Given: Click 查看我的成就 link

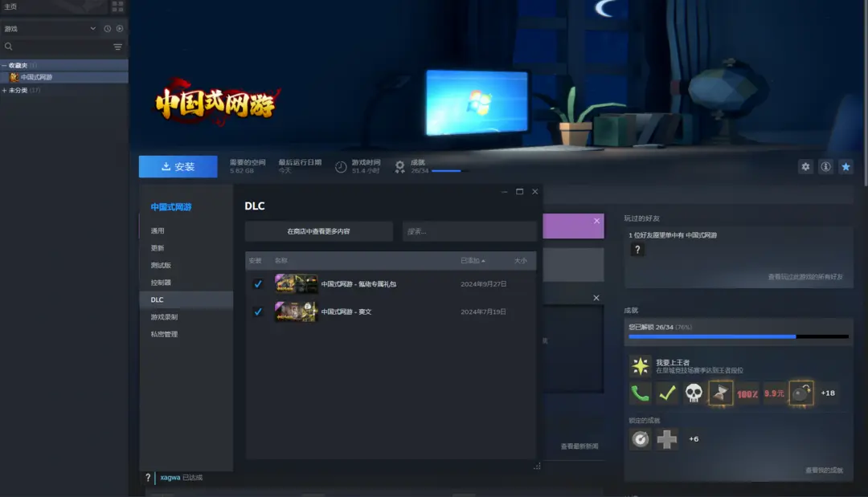Looking at the screenshot, I should coord(825,470).
